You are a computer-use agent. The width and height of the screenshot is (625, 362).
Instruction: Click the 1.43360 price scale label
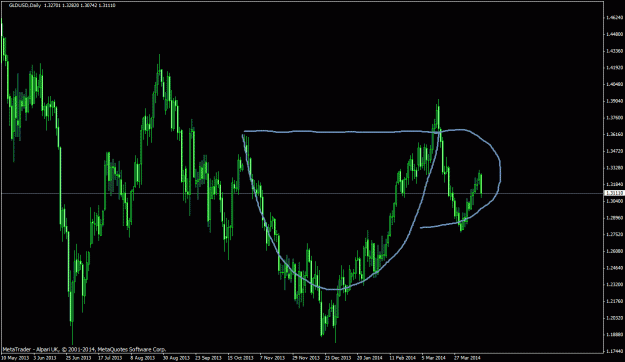pos(614,51)
